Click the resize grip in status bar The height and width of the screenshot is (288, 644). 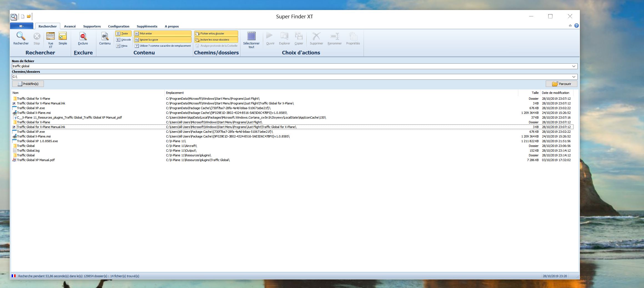click(578, 277)
